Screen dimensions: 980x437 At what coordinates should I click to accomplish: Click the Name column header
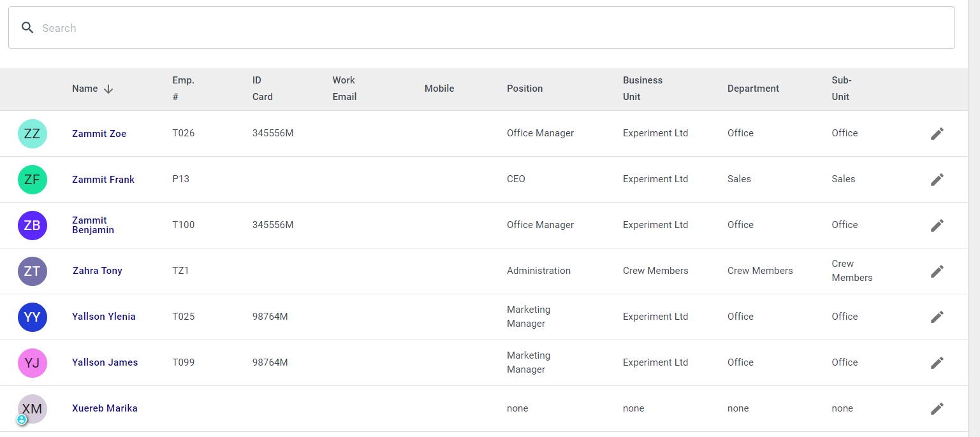[85, 89]
